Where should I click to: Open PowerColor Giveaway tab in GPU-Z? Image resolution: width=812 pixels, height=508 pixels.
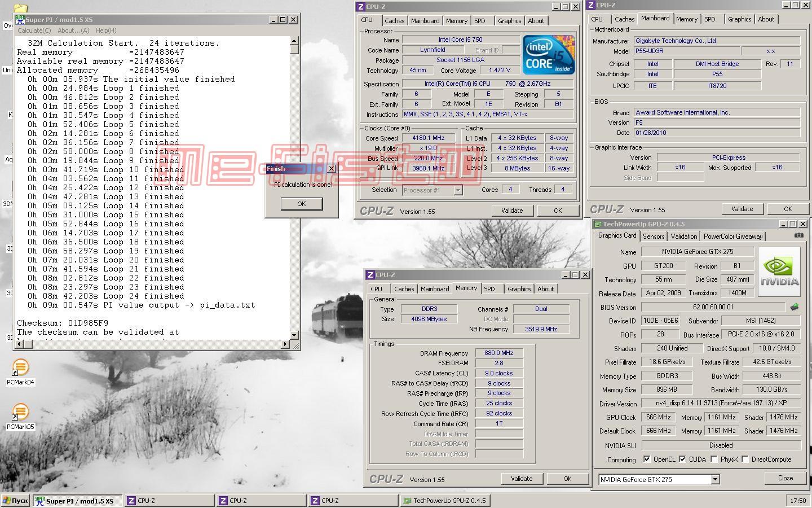click(733, 237)
